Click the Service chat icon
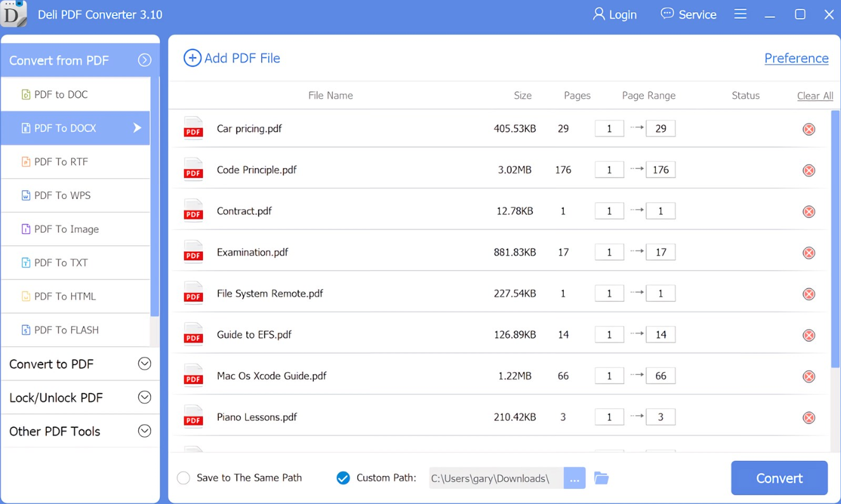The width and height of the screenshot is (841, 504). [667, 14]
